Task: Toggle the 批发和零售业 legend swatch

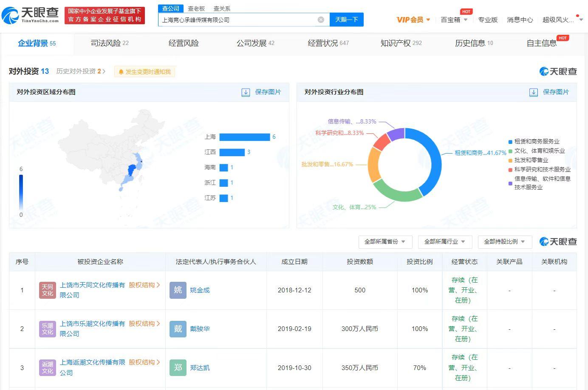Action: pyautogui.click(x=511, y=160)
